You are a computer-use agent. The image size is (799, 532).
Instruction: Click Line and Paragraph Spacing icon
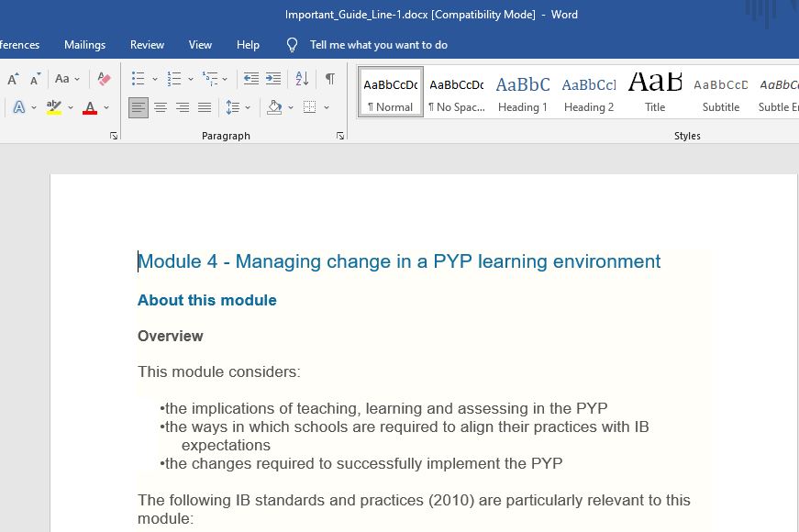233,107
